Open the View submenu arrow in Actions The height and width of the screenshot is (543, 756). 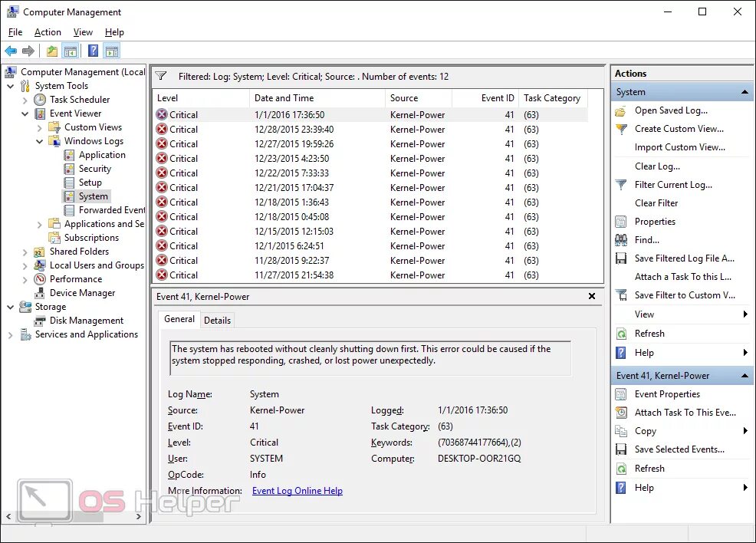point(745,314)
